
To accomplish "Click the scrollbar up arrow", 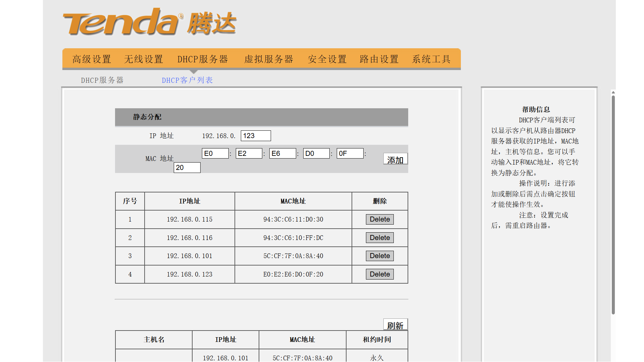I will (613, 92).
